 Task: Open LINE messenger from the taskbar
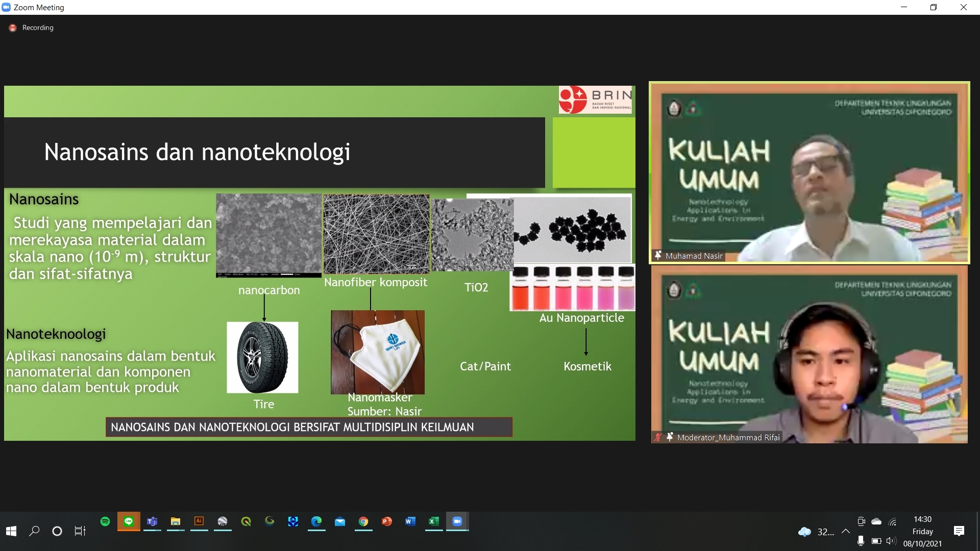[128, 522]
